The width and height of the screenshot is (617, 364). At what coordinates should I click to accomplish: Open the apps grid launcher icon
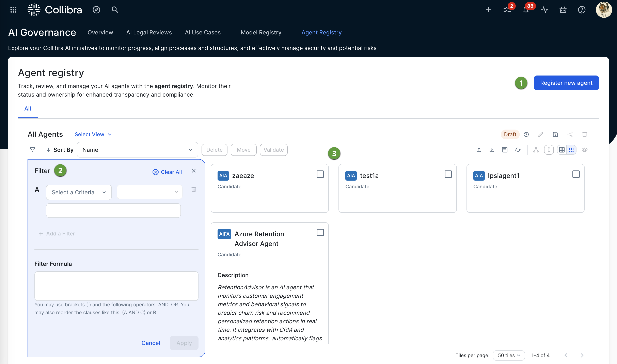[13, 10]
